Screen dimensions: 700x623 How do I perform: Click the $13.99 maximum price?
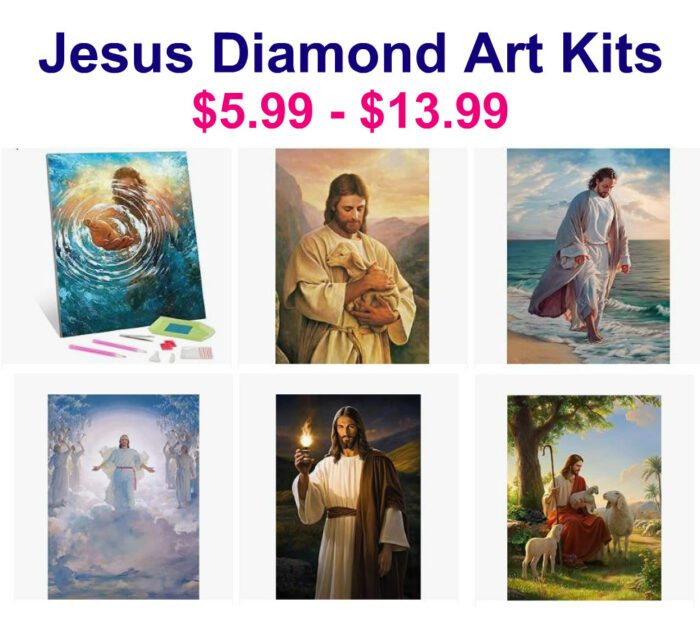coord(433,111)
